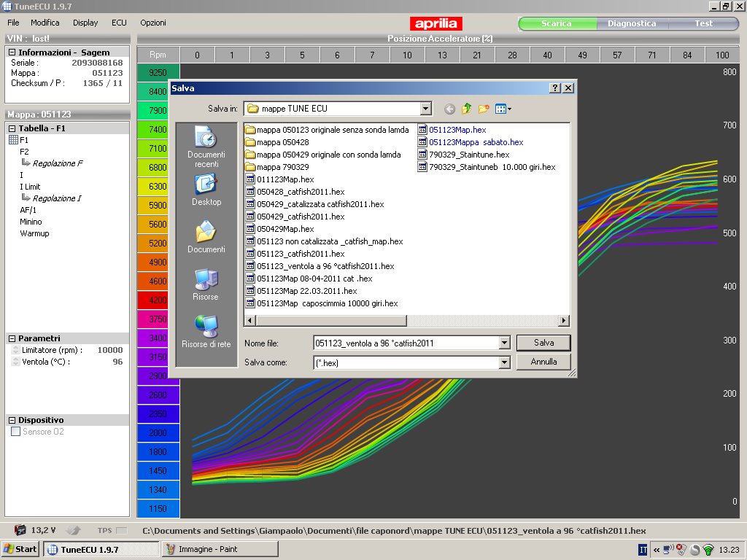Adjust the Limitatore (rpm) stepper
The image size is (747, 560).
[15, 350]
